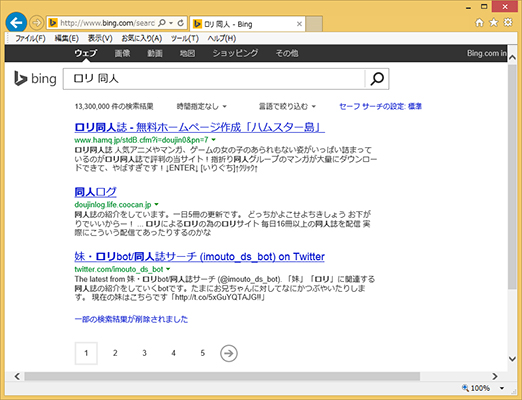Expand the address bar history dropdown arrow
Image resolution: width=522 pixels, height=400 pixels.
point(171,23)
